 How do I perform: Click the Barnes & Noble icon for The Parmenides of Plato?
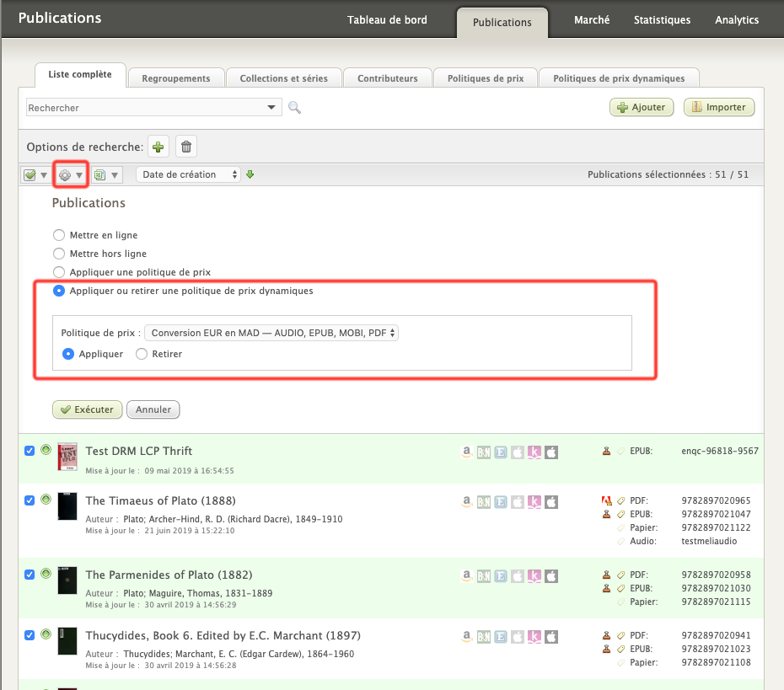point(484,576)
